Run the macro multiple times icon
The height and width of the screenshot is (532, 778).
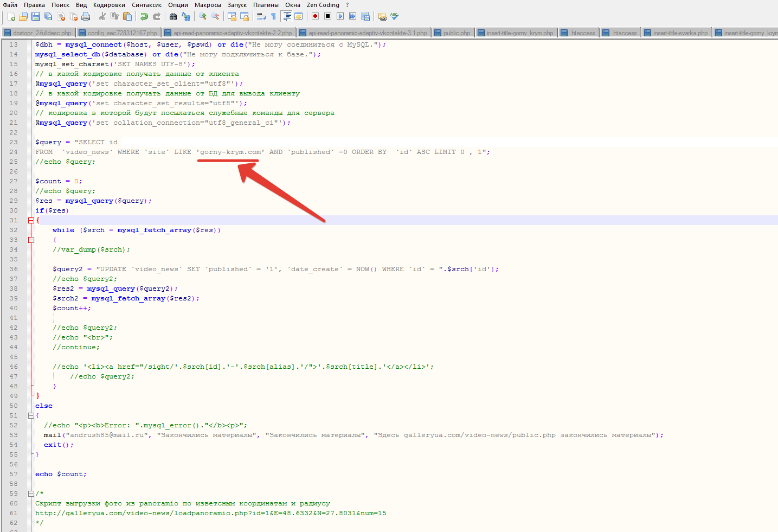pyautogui.click(x=352, y=16)
